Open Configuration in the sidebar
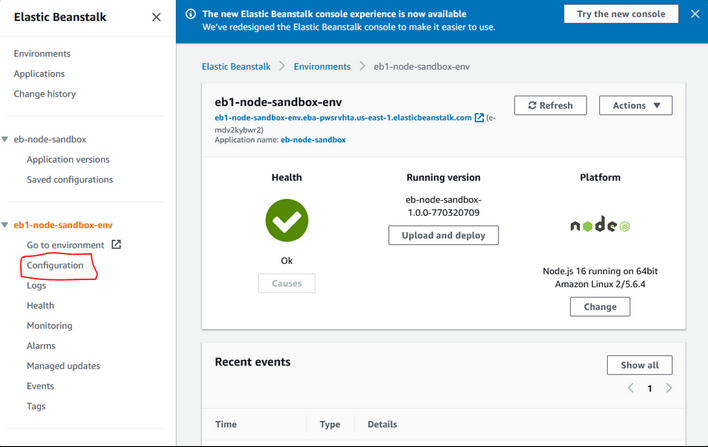The image size is (708, 447). [x=55, y=265]
